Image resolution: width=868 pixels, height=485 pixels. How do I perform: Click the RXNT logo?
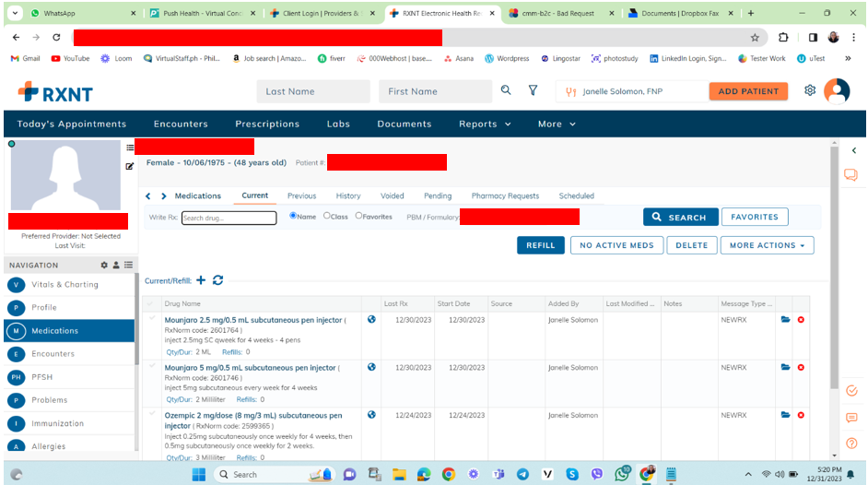pyautogui.click(x=55, y=92)
